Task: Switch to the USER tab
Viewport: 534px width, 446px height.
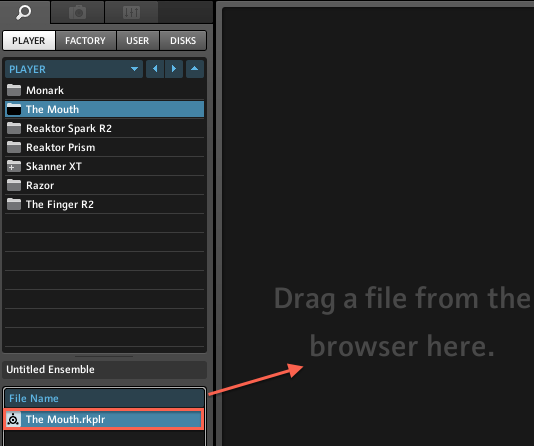Action: [x=138, y=41]
